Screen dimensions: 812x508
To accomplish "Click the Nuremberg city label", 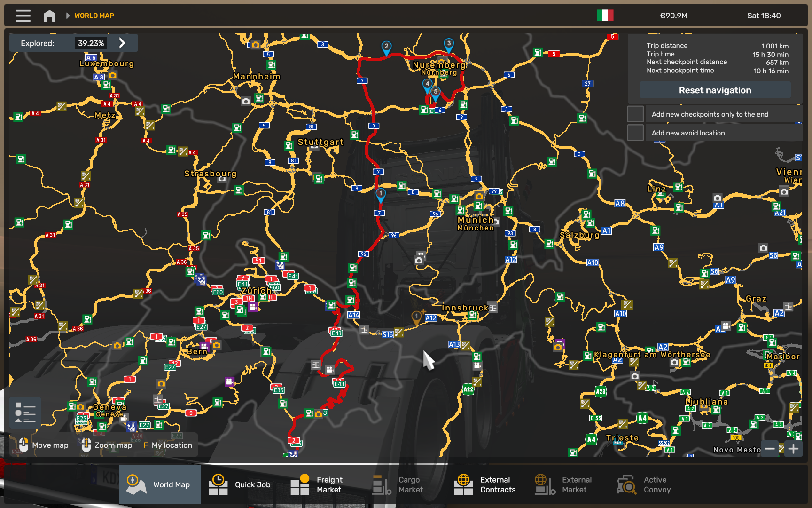I will tap(439, 65).
